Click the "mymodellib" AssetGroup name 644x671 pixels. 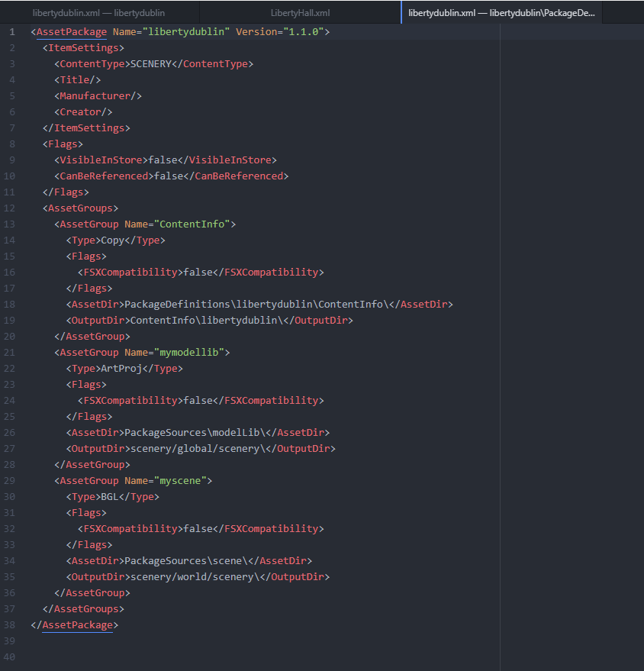pyautogui.click(x=192, y=353)
